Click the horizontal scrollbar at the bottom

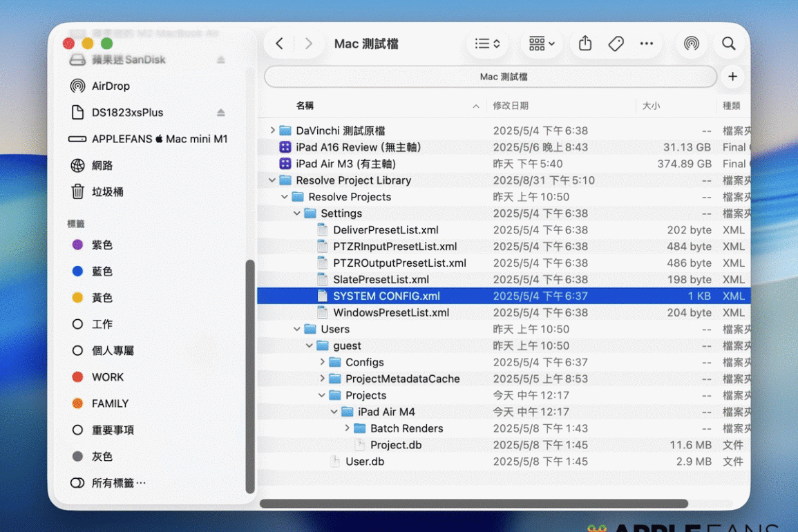(473, 504)
